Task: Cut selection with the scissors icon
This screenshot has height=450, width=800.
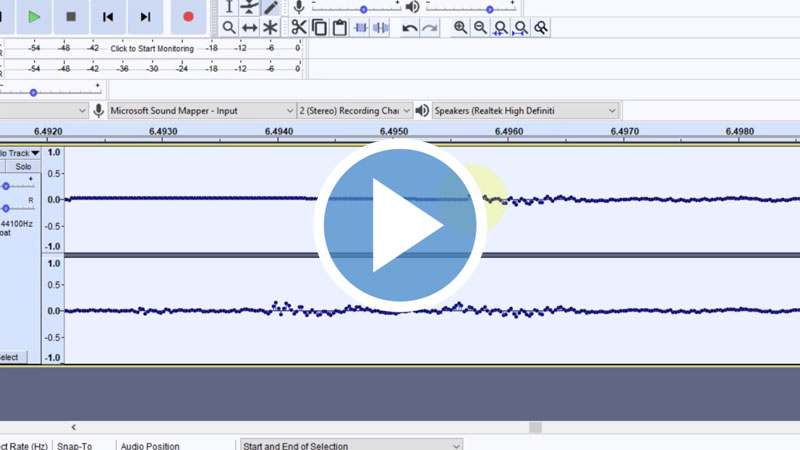Action: pyautogui.click(x=299, y=28)
